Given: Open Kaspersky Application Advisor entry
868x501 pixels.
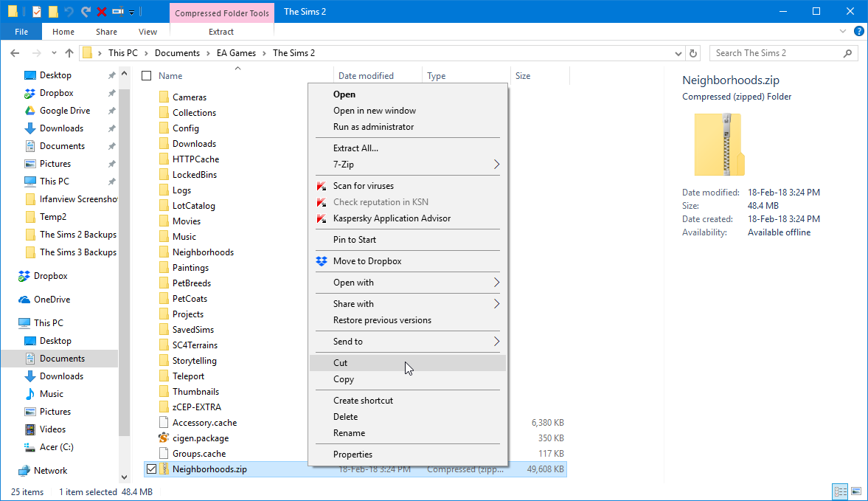Looking at the screenshot, I should tap(408, 218).
